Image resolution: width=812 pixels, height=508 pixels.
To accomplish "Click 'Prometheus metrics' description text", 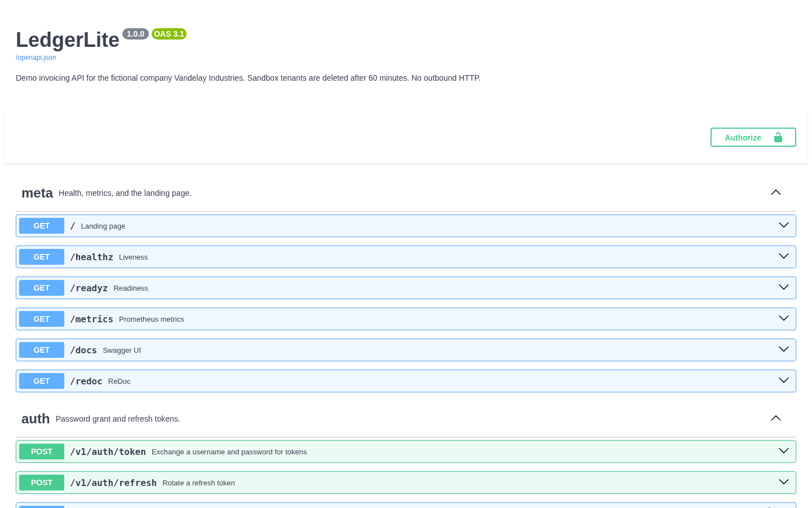I will (x=152, y=319).
